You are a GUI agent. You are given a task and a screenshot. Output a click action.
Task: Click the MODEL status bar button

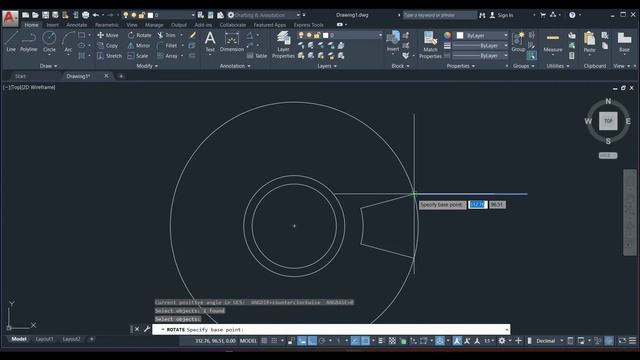[248, 341]
